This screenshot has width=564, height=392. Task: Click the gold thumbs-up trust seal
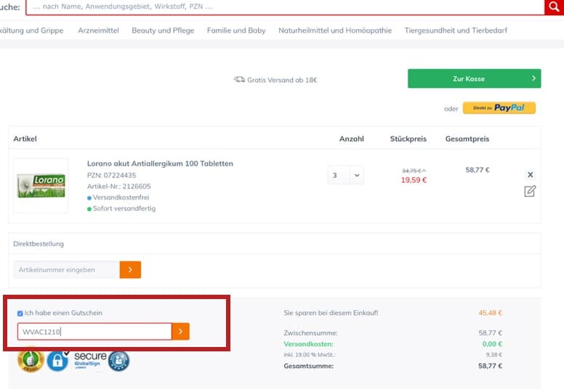(x=31, y=359)
